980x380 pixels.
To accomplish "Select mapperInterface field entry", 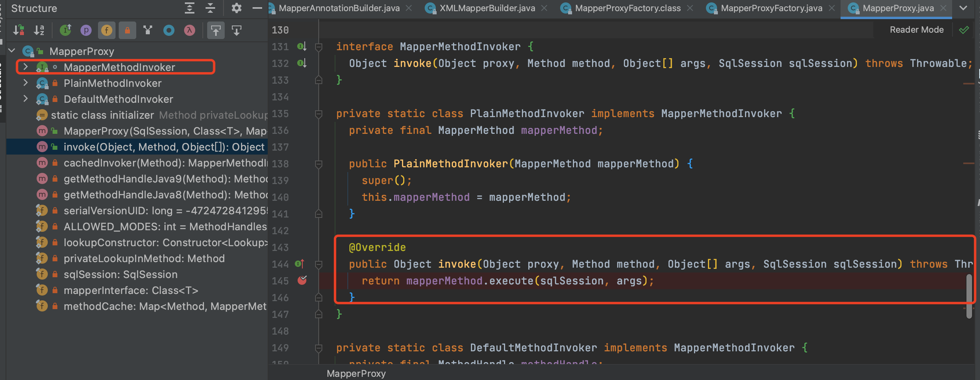I will click(x=137, y=290).
